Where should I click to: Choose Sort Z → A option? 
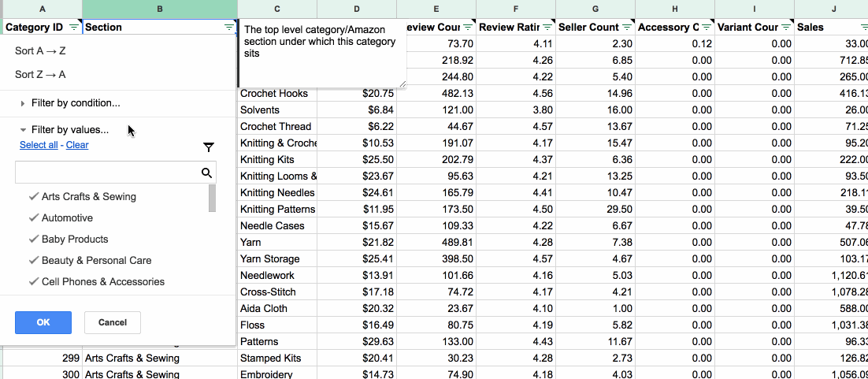(40, 74)
